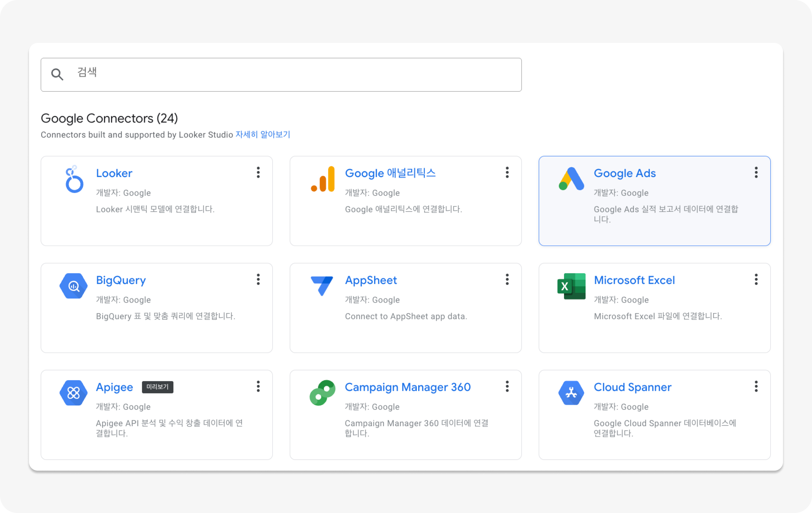
Task: Open three-dot menu on Microsoft Excel card
Action: coord(756,279)
